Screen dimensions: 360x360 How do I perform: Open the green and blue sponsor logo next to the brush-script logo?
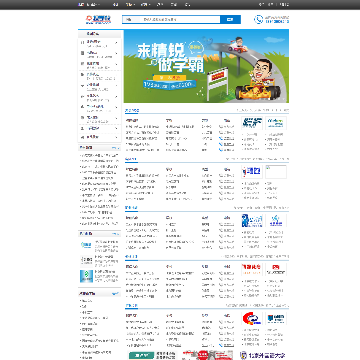tap(276, 123)
